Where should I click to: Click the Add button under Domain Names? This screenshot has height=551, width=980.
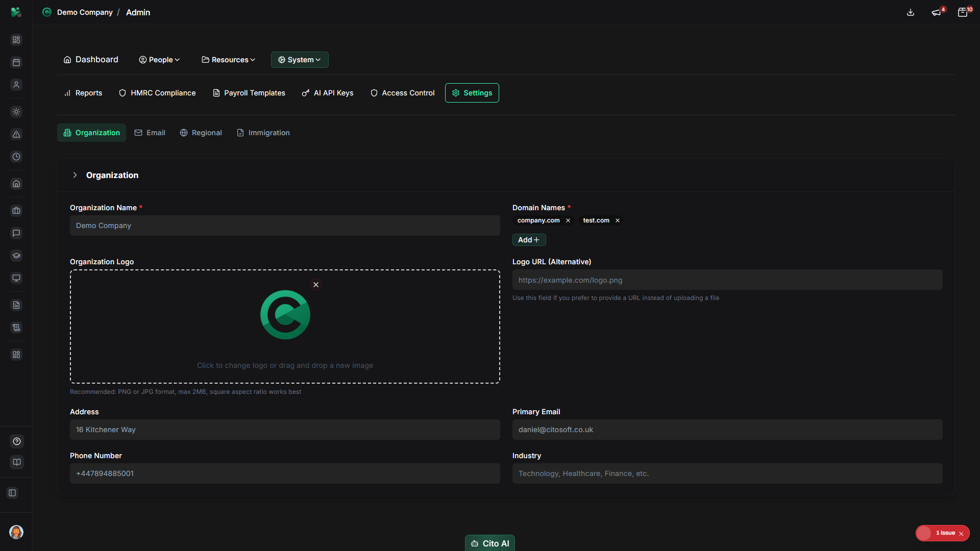(528, 239)
